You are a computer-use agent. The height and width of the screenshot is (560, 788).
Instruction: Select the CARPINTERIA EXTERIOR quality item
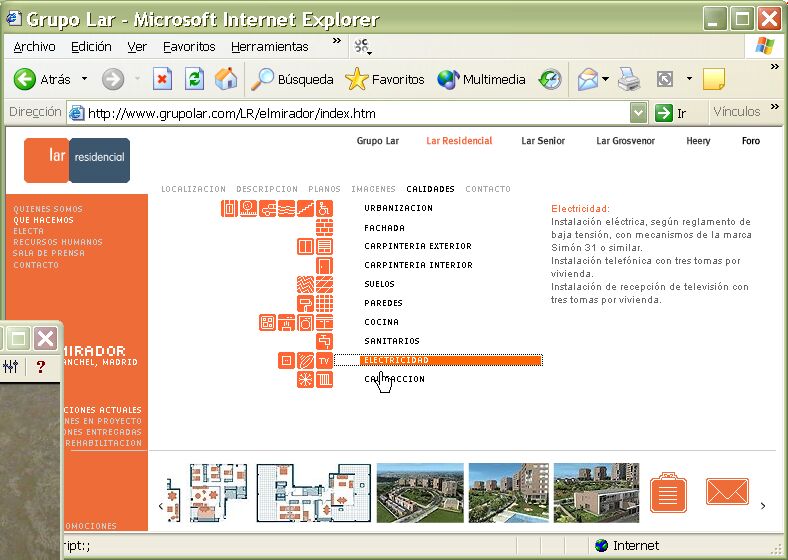pos(418,246)
